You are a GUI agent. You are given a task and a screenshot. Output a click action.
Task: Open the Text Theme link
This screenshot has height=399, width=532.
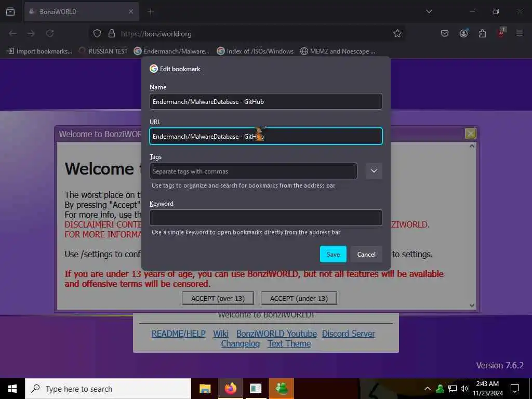[289, 343]
